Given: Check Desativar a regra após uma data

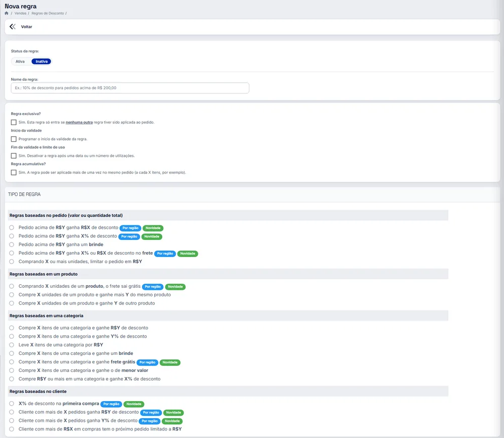Looking at the screenshot, I should 14,156.
